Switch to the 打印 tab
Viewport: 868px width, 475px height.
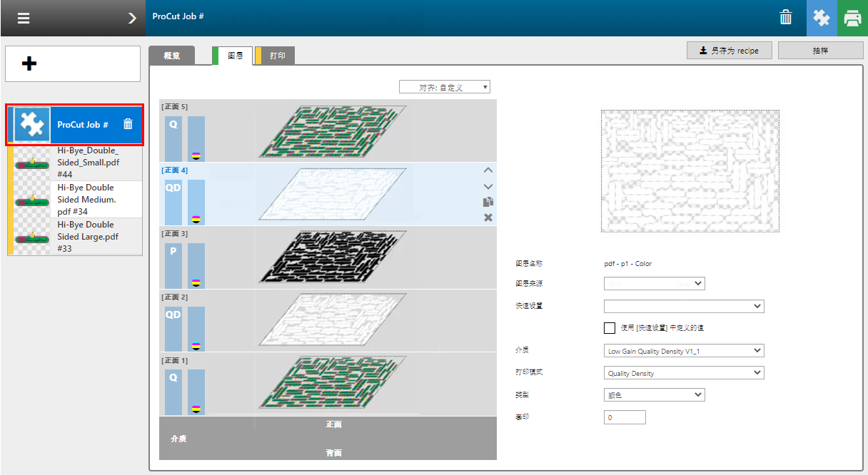click(278, 56)
